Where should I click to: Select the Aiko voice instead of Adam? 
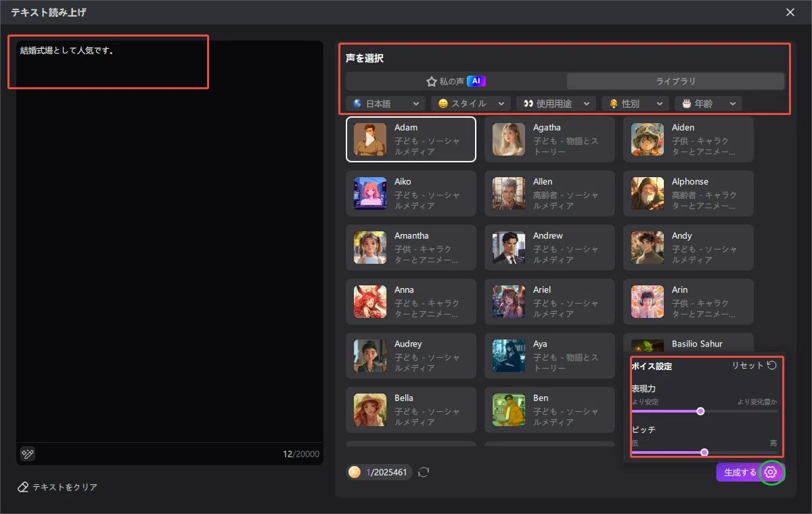411,193
